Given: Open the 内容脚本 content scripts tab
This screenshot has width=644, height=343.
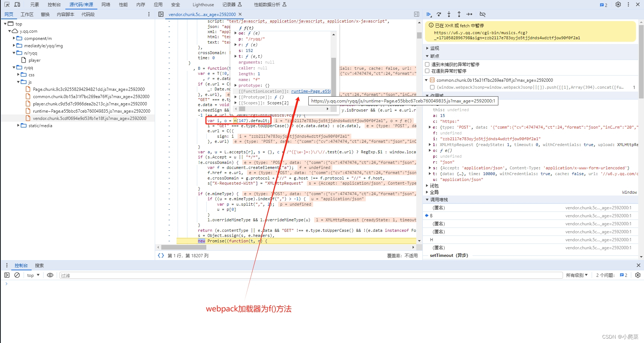Looking at the screenshot, I should pos(65,14).
